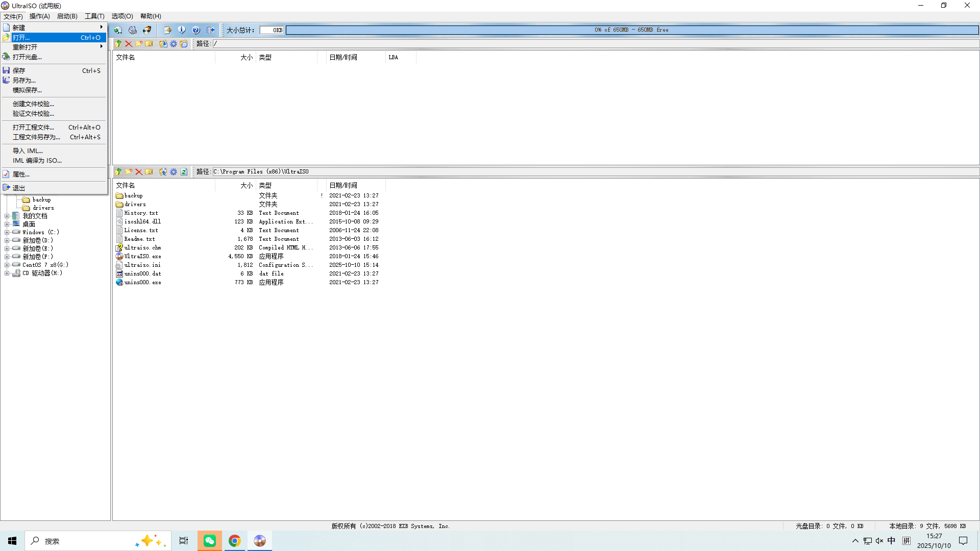
Task: Open the 新建 submenu arrow
Action: pyautogui.click(x=101, y=28)
